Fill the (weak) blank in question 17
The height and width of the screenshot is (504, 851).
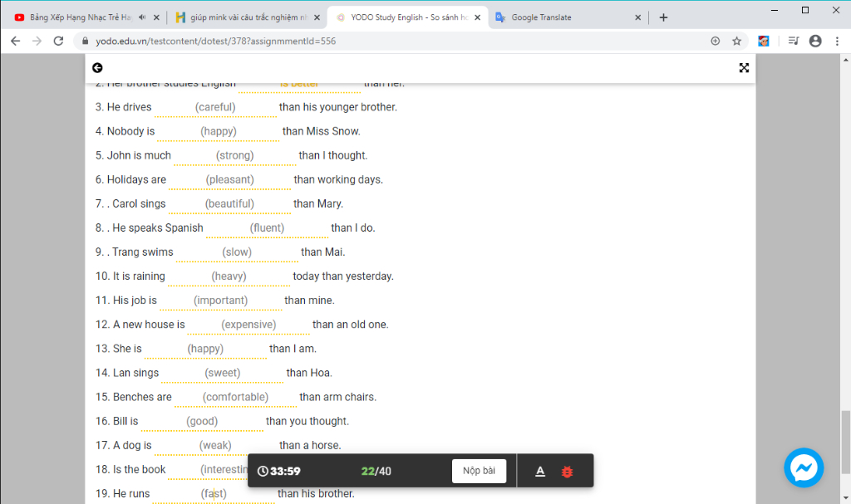click(x=215, y=446)
